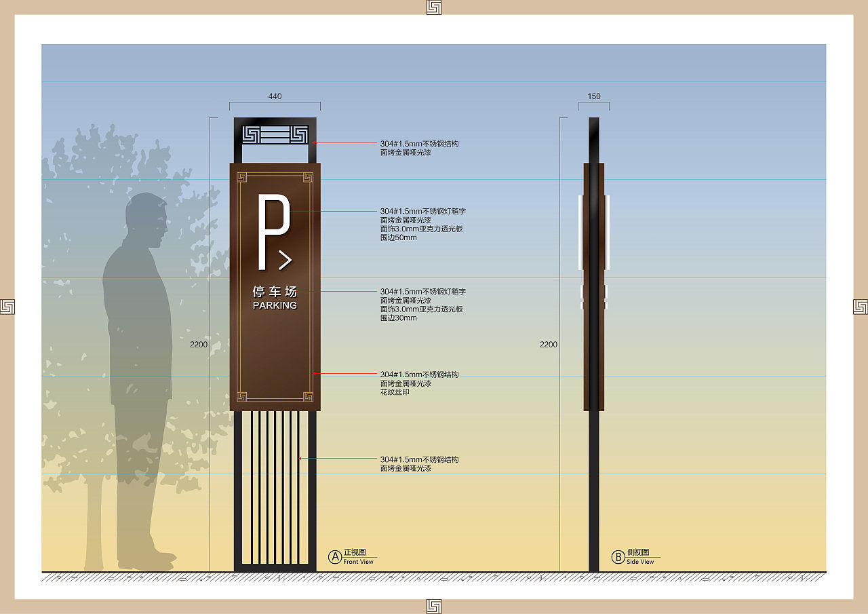Click the fret pattern ornament atop the sign
Image resolution: width=868 pixels, height=614 pixels.
(x=275, y=135)
